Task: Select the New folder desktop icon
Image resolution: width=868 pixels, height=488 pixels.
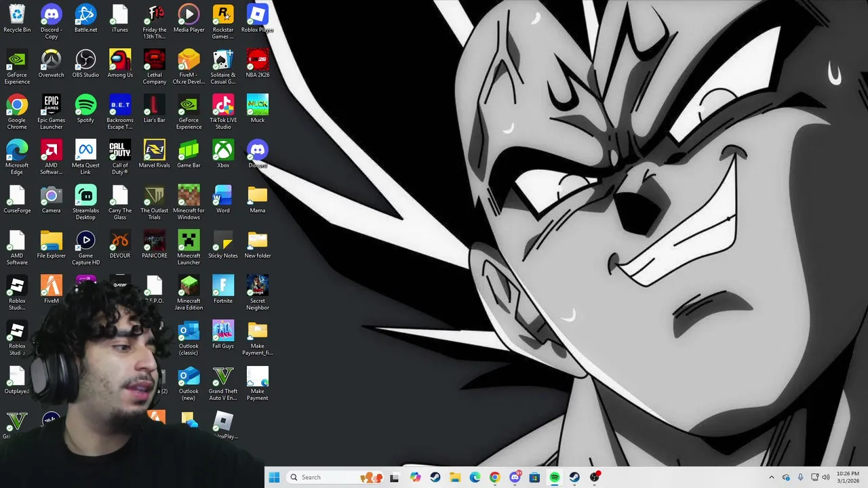Action: [x=258, y=245]
